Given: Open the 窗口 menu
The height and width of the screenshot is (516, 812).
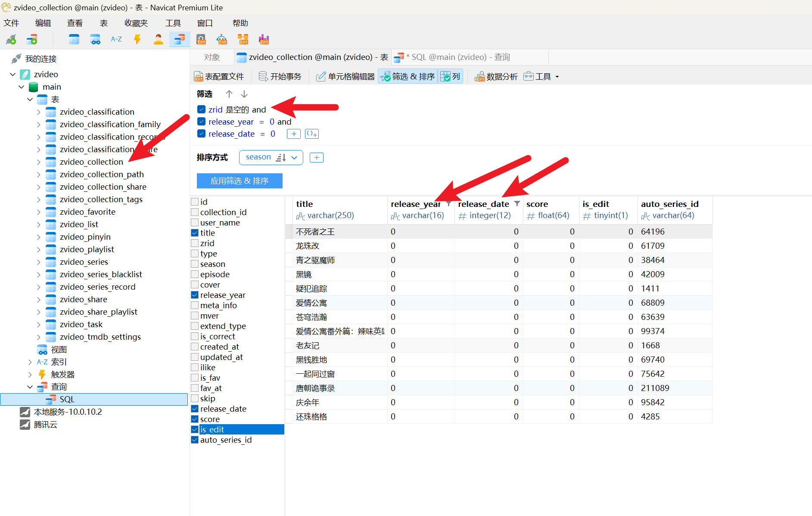Looking at the screenshot, I should (205, 23).
